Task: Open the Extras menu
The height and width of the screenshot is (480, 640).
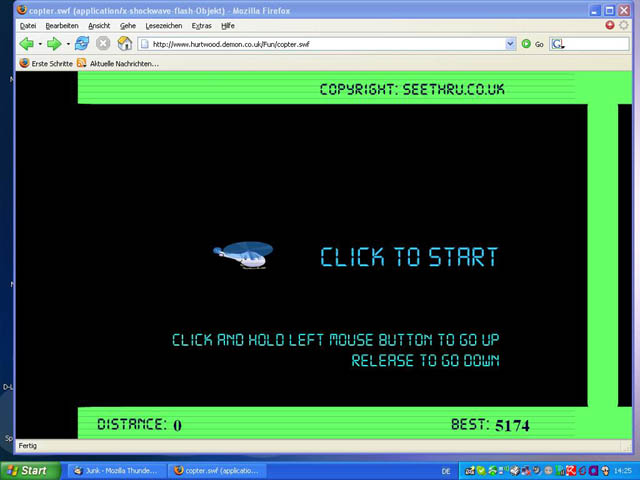Action: [x=202, y=26]
